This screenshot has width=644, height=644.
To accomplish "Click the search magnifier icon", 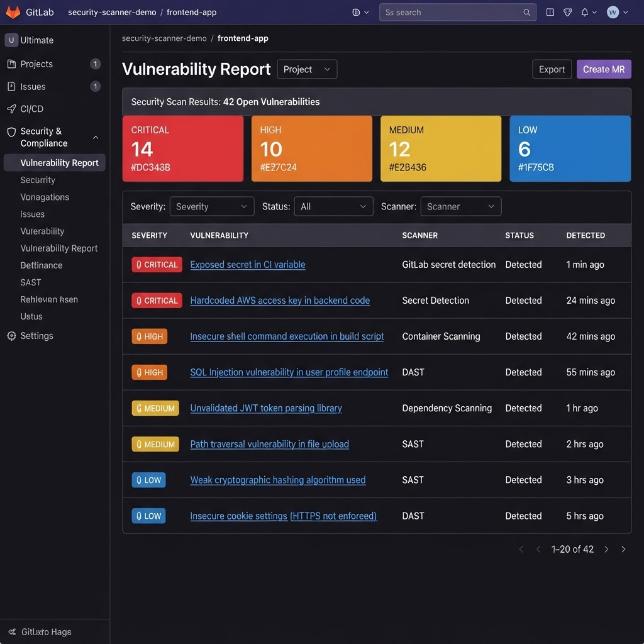I will pyautogui.click(x=526, y=13).
